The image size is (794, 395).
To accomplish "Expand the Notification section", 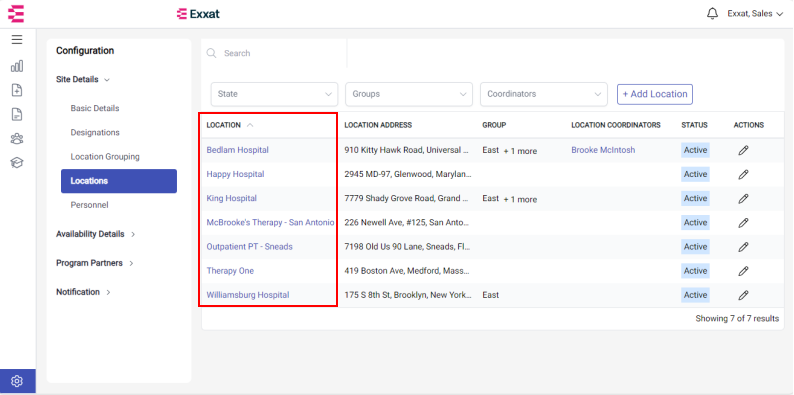I will tap(84, 292).
